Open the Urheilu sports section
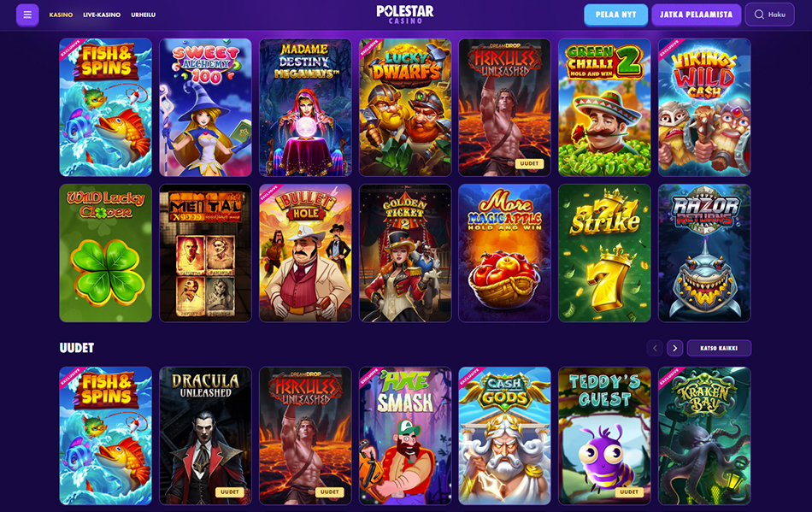The width and height of the screenshot is (812, 512). (144, 15)
